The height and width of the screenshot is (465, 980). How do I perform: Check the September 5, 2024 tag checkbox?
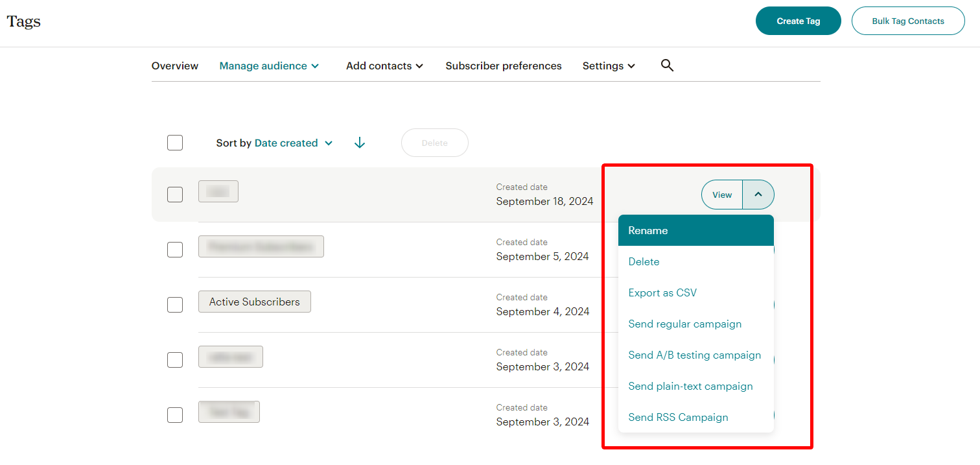[x=175, y=250]
